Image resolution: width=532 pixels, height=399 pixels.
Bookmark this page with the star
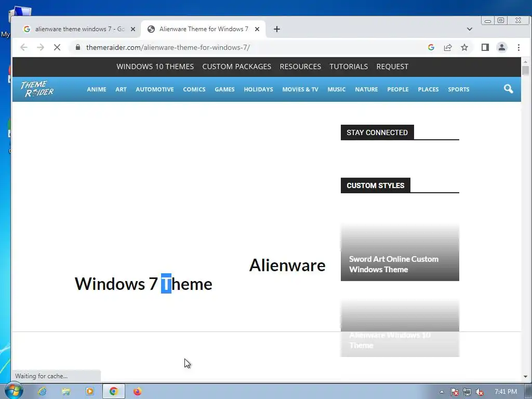pyautogui.click(x=464, y=47)
